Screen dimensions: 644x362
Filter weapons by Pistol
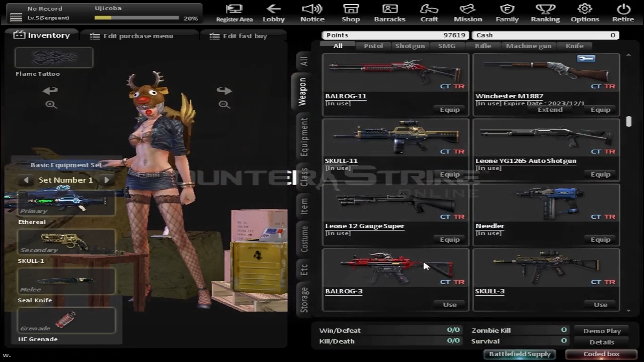[x=373, y=46]
